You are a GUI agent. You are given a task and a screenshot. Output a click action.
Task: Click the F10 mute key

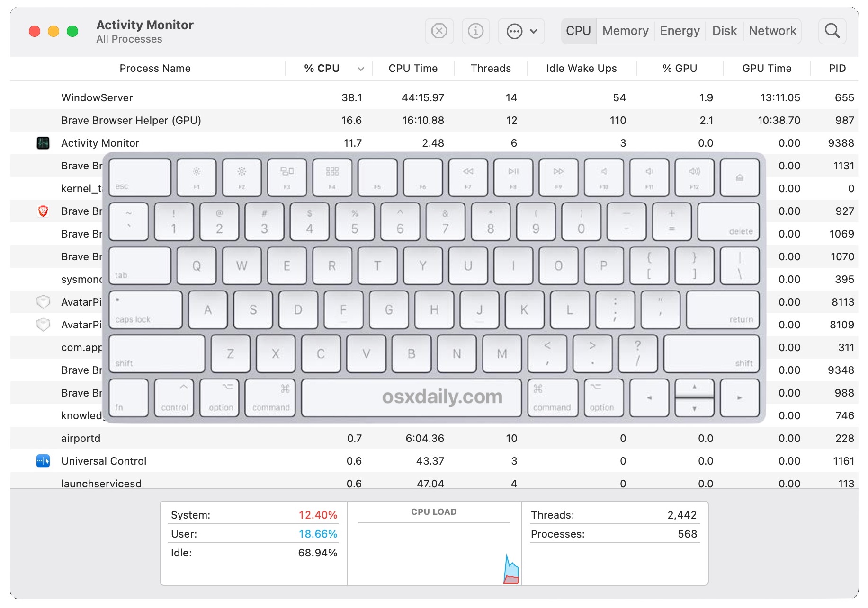pyautogui.click(x=604, y=177)
